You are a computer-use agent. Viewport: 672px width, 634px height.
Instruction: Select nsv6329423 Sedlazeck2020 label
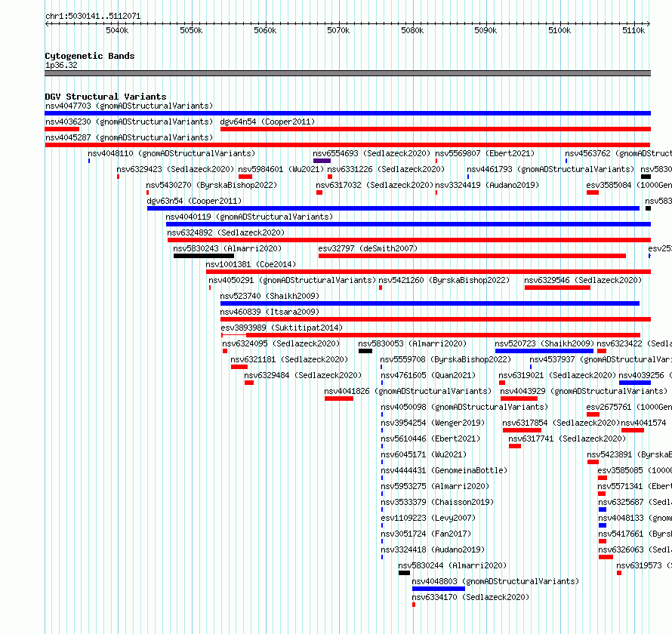pyautogui.click(x=175, y=169)
